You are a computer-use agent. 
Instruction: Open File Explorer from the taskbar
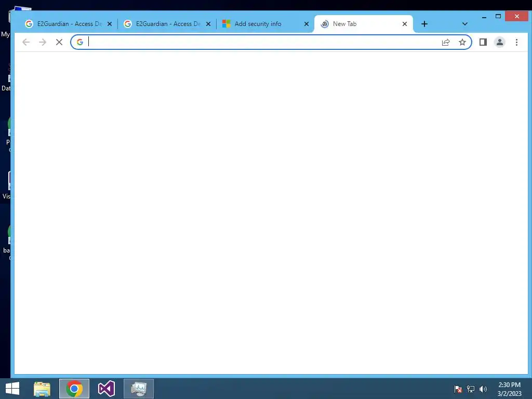pos(42,389)
